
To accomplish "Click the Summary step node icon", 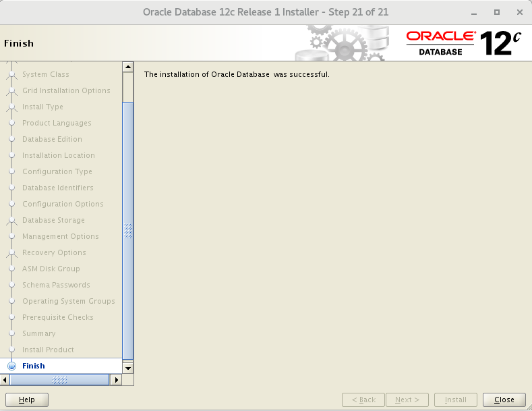I will click(x=12, y=333).
